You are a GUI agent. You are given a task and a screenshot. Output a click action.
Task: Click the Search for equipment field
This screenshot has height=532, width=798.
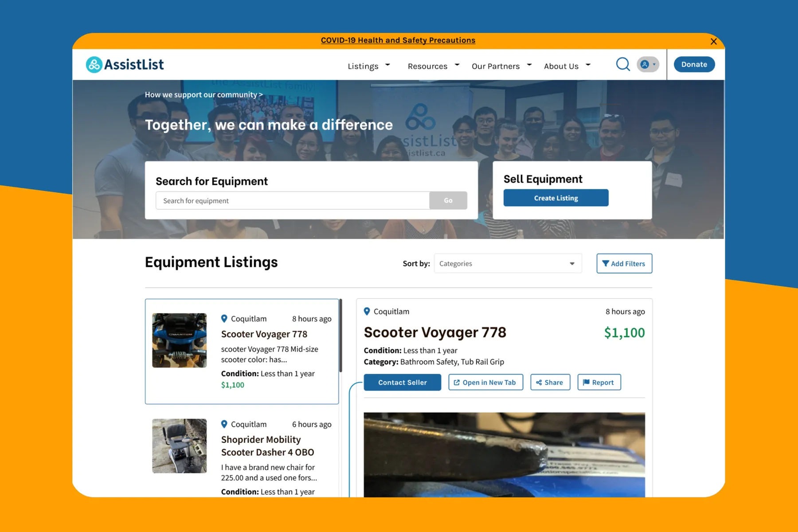pos(293,200)
